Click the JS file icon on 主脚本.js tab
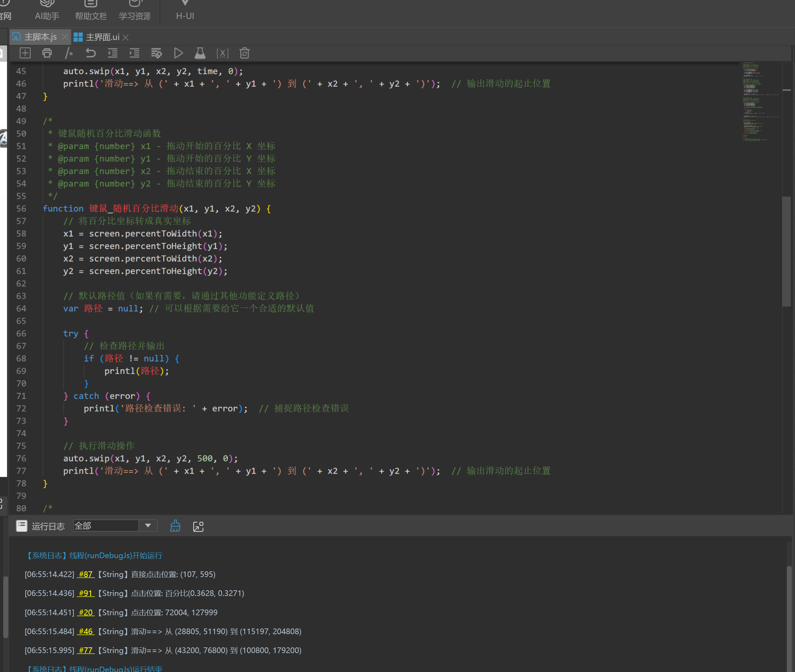 16,37
